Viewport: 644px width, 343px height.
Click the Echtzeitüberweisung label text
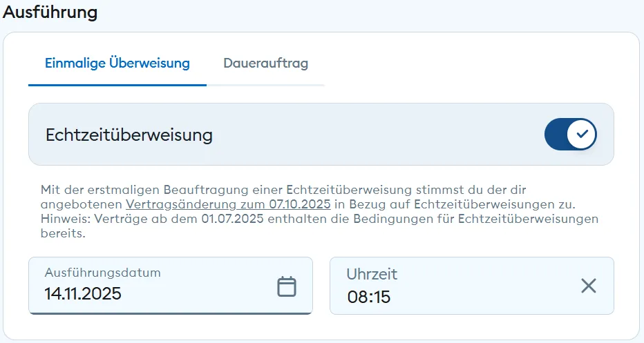[129, 135]
